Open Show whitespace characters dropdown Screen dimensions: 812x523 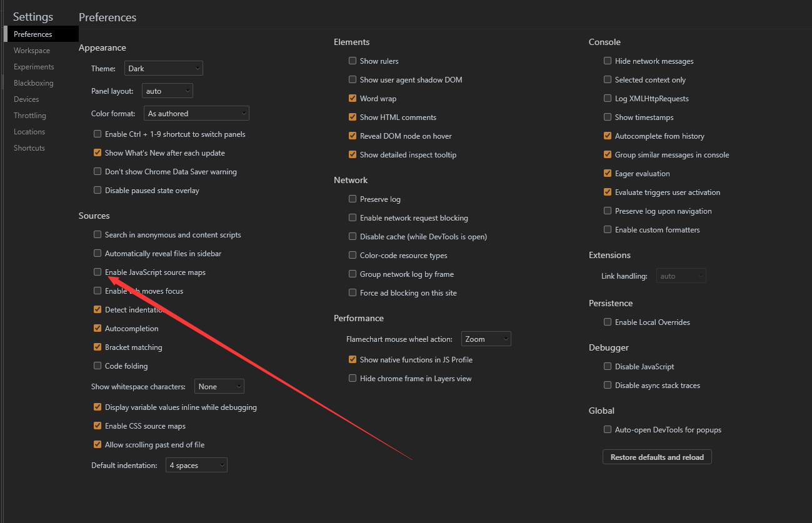[219, 387]
